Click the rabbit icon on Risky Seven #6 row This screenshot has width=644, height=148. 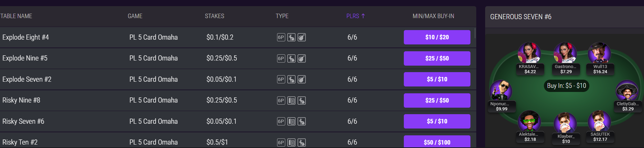[302, 121]
